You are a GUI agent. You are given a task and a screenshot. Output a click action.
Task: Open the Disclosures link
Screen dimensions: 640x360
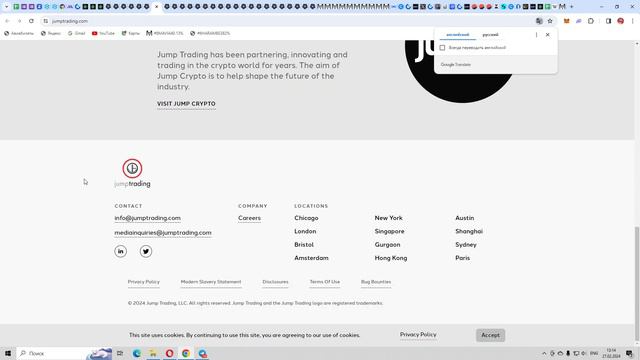(275, 282)
